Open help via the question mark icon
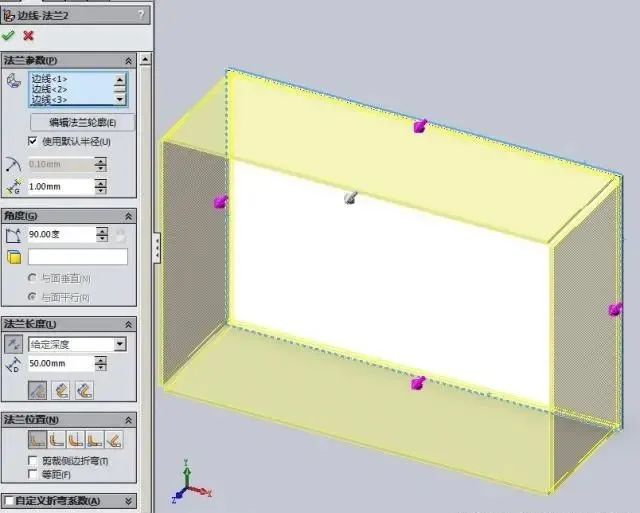This screenshot has width=640, height=513. point(141,15)
